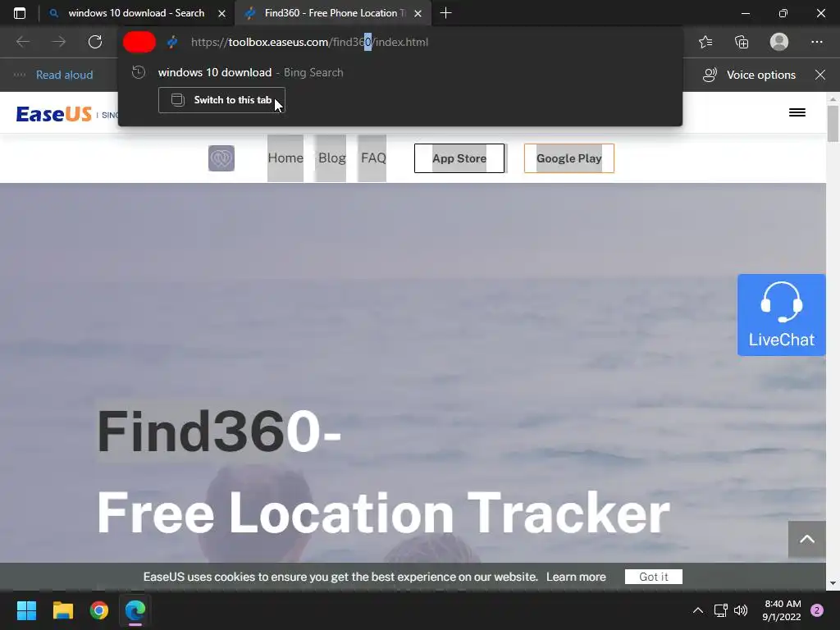Click the App Store button
The image size is (840, 630).
(x=459, y=158)
